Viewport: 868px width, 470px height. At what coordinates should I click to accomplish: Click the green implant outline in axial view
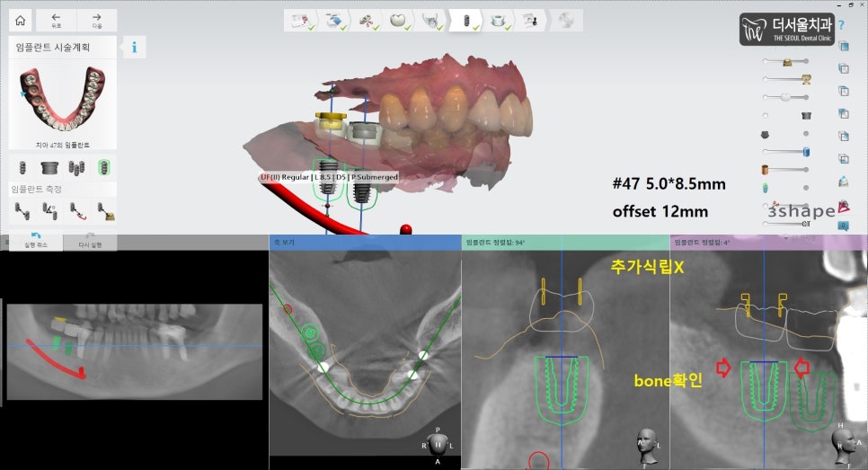(x=310, y=333)
